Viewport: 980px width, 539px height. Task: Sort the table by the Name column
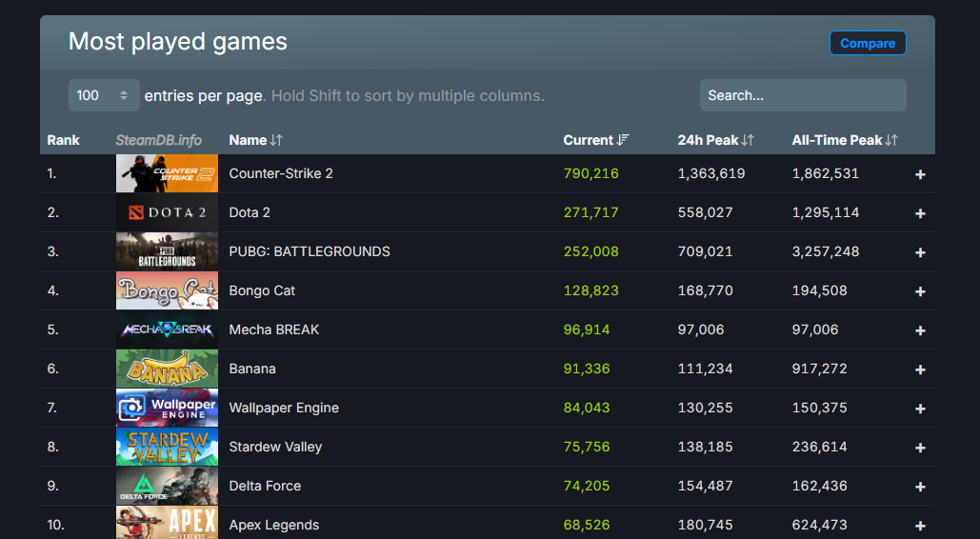coord(255,140)
